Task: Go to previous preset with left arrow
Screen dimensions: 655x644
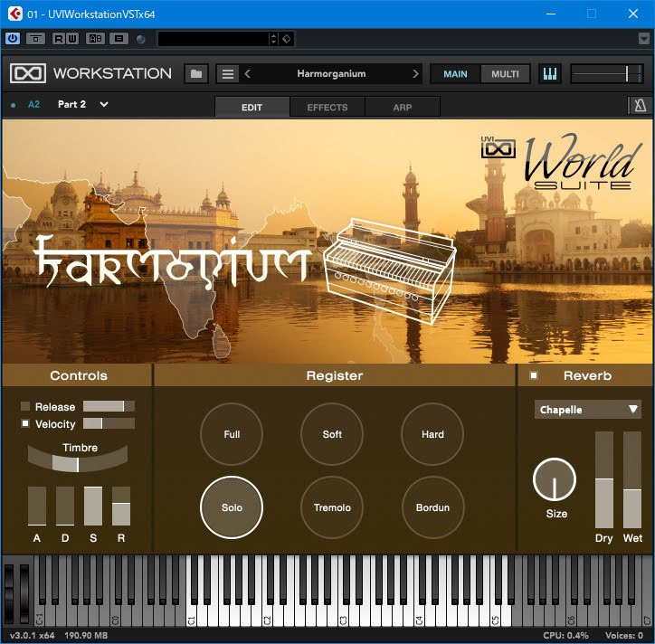Action: click(248, 74)
